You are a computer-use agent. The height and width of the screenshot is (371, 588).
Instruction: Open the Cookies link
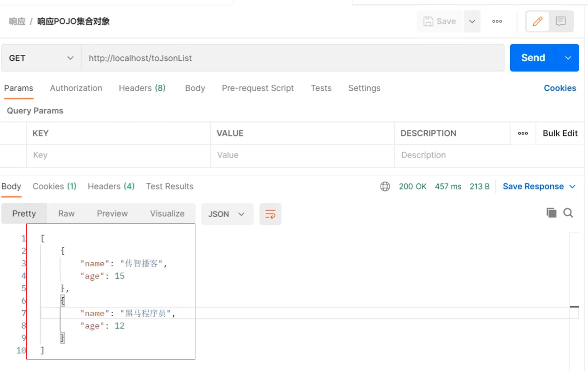coord(560,88)
